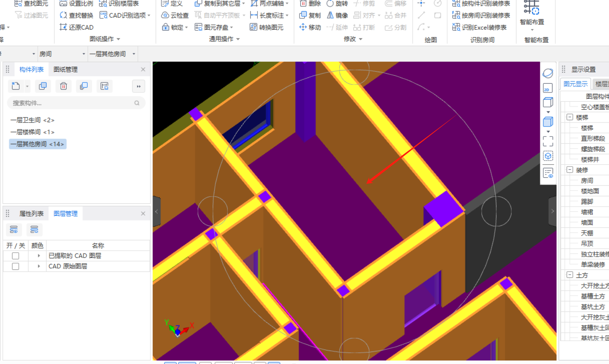Expand 已提取的 CAD 图层 row

click(39, 255)
